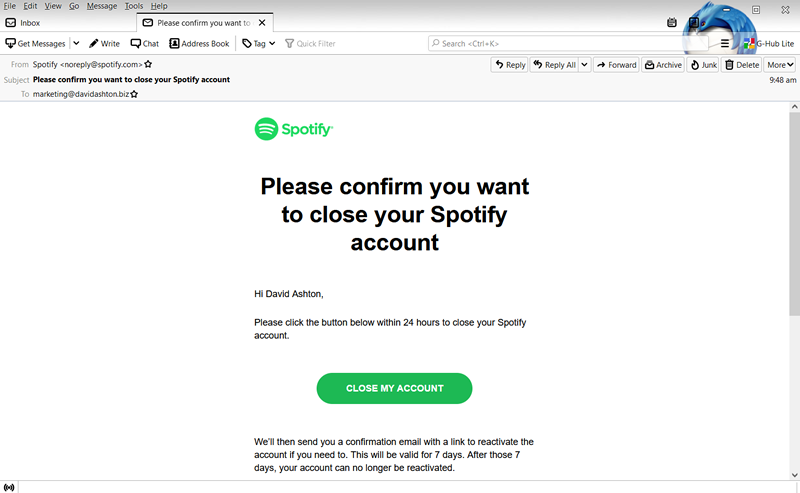The image size is (800, 493).
Task: Toggle the Quick Filter bar
Action: [310, 43]
